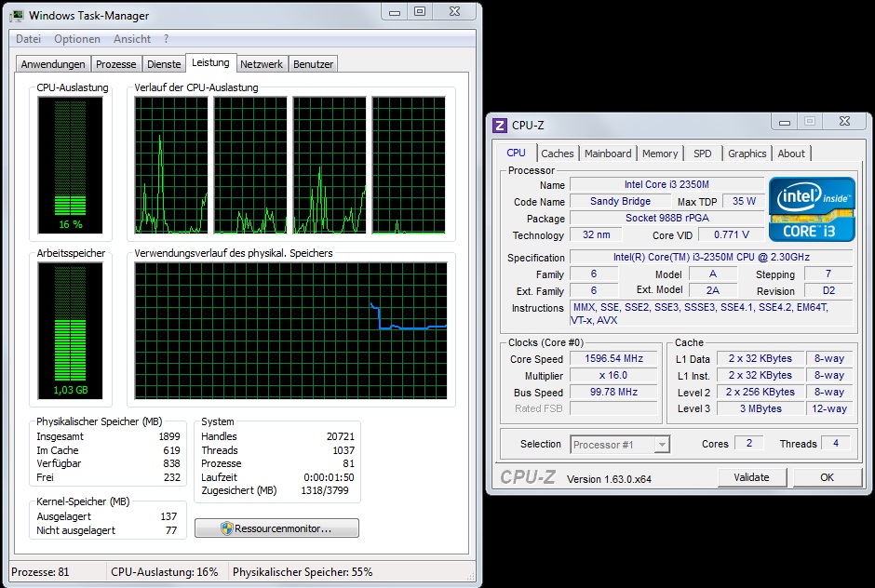Click the Insgesamt memory value 1899
875x588 pixels.
169,437
